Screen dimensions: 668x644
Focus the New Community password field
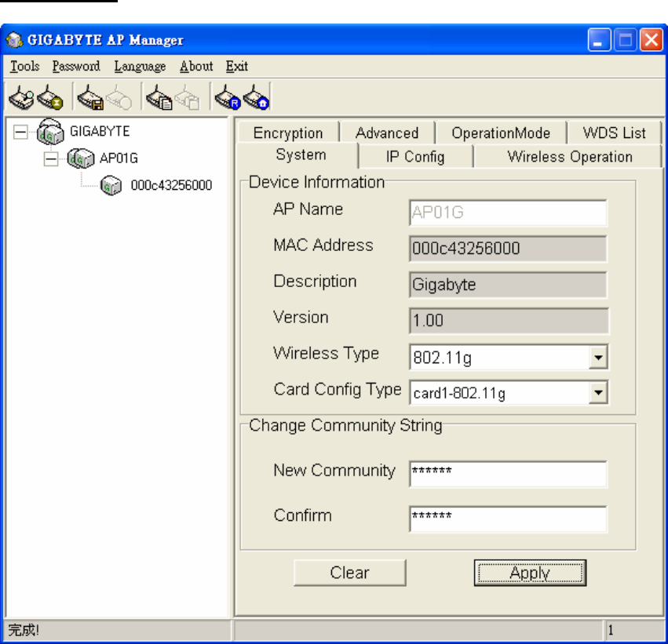[508, 474]
